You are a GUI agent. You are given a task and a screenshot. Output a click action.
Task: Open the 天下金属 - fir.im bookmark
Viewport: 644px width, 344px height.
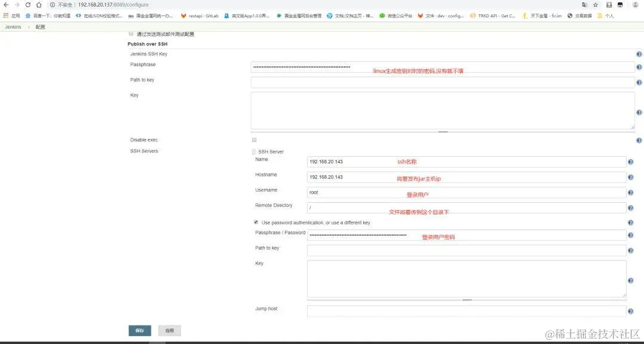[542, 16]
